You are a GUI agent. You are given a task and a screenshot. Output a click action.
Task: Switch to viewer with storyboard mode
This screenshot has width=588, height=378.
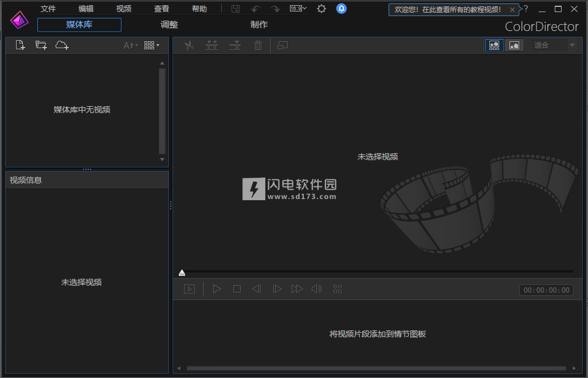tap(494, 45)
